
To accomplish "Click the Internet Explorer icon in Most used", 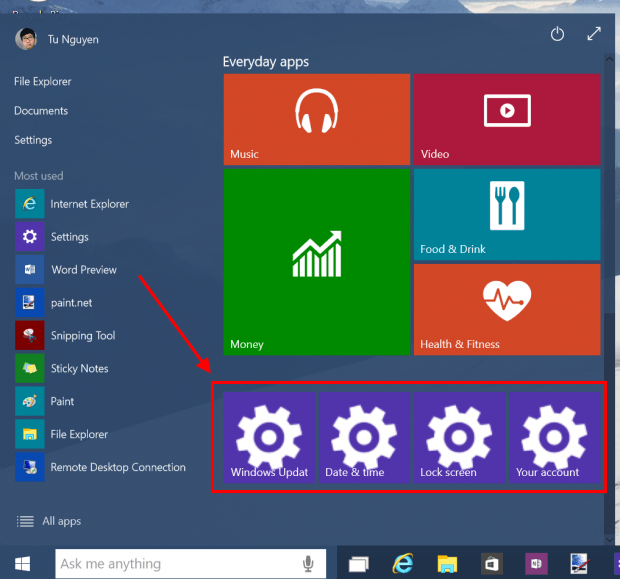I will point(30,204).
